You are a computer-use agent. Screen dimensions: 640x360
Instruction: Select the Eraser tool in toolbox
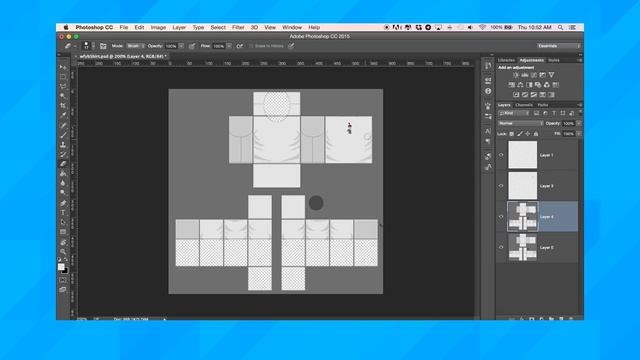pos(63,164)
